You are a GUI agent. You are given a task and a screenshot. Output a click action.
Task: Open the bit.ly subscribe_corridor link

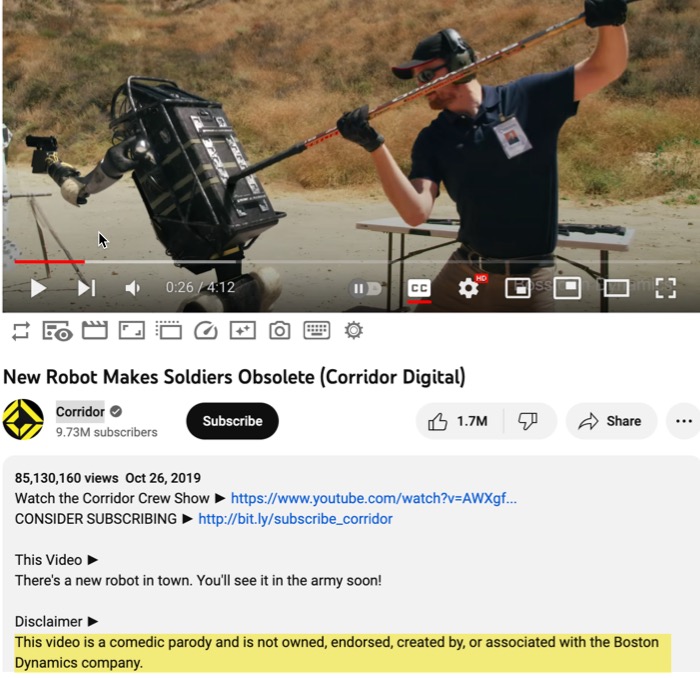tap(295, 519)
